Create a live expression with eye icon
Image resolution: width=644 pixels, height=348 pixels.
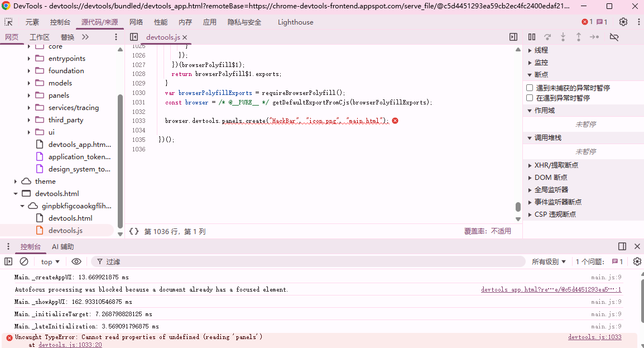(x=76, y=262)
